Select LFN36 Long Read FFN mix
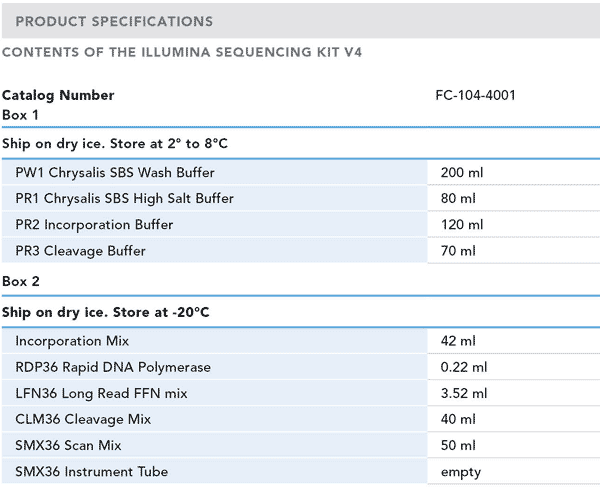 click(101, 393)
